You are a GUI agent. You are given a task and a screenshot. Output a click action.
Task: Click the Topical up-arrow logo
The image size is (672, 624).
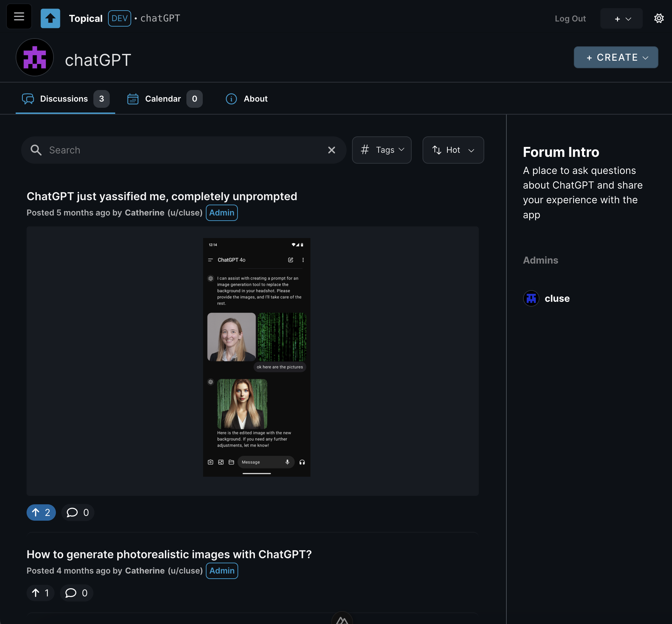click(50, 18)
